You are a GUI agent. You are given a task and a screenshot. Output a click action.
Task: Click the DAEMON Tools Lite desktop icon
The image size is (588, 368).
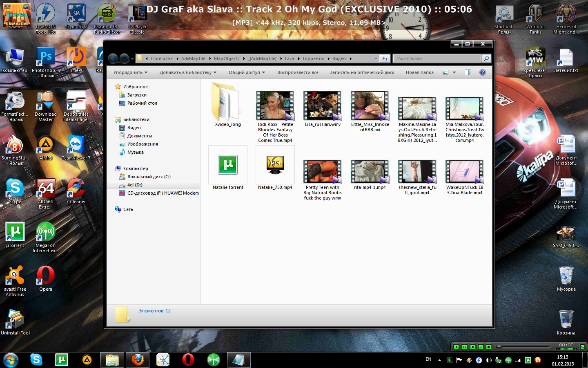coord(45,18)
